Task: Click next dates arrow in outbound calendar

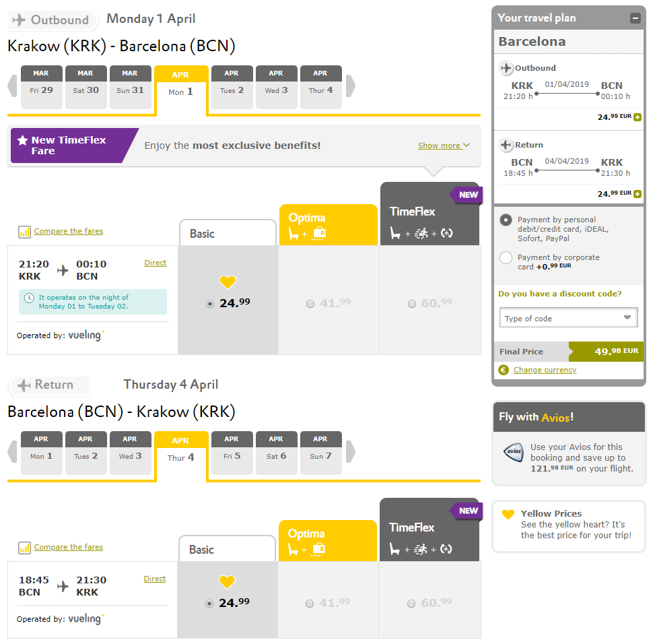Action: 350,86
